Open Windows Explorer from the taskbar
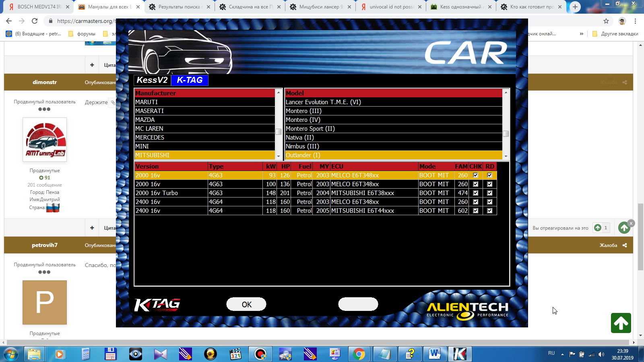The height and width of the screenshot is (362, 644). 35,354
